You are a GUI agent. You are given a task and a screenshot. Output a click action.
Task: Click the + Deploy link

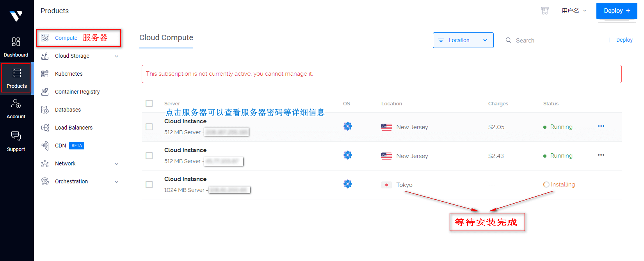tap(620, 40)
